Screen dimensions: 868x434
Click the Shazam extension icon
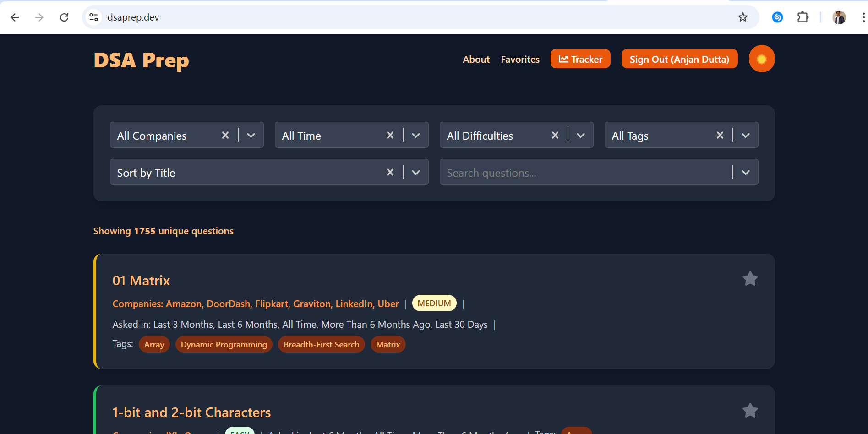pos(777,17)
